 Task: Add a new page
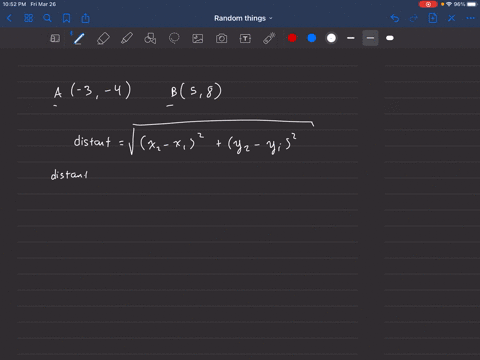[x=433, y=18]
